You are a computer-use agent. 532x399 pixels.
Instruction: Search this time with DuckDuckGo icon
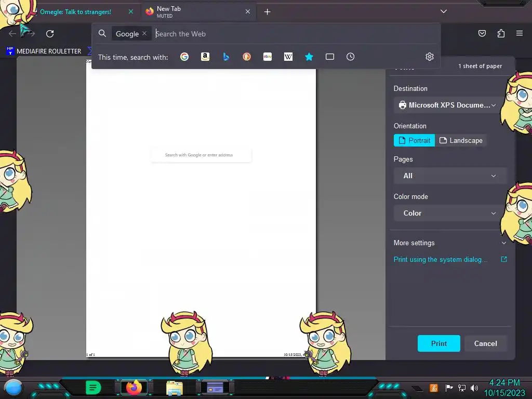point(247,57)
